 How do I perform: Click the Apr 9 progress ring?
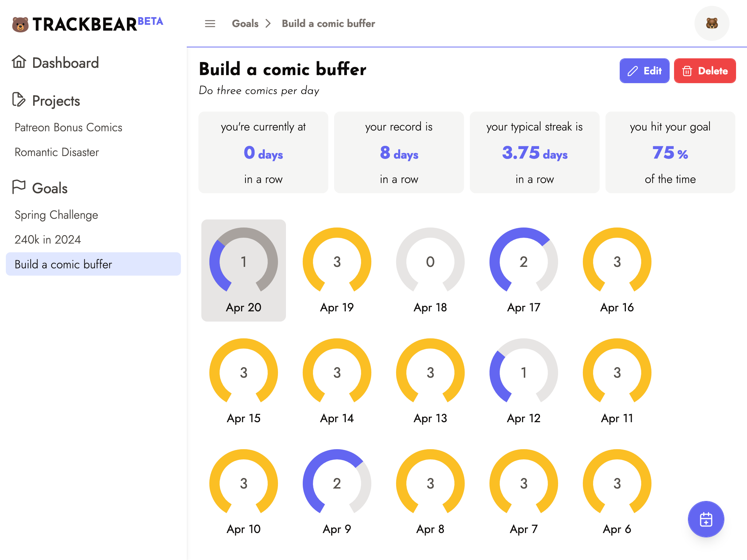pos(337,483)
